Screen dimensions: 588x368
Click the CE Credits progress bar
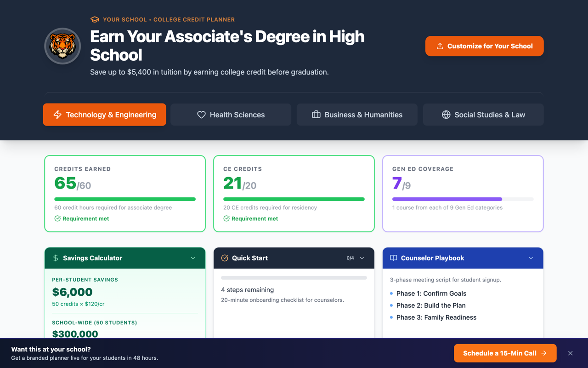[294, 199]
